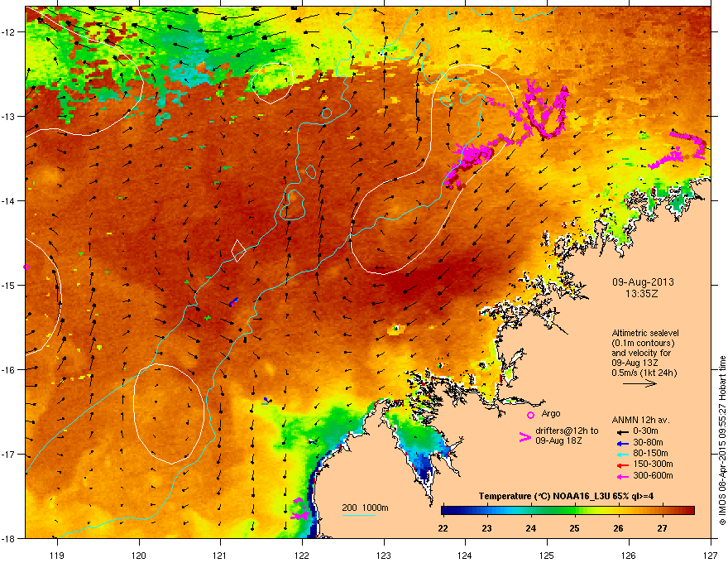Click the longitude axis label 124

[465, 556]
